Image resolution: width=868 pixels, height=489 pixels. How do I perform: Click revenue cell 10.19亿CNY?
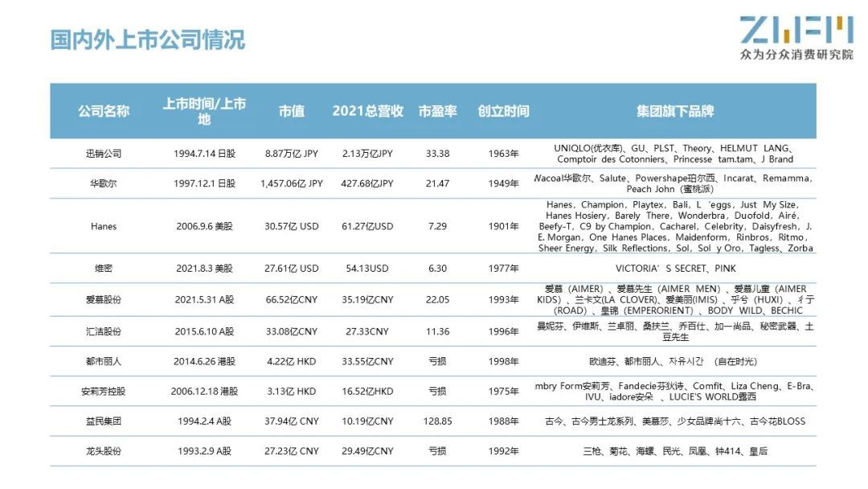pos(367,421)
